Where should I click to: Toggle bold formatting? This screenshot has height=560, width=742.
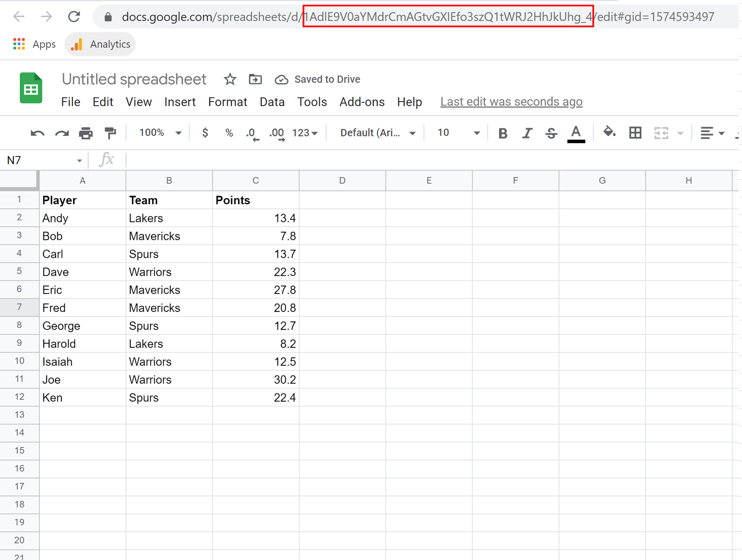point(503,133)
